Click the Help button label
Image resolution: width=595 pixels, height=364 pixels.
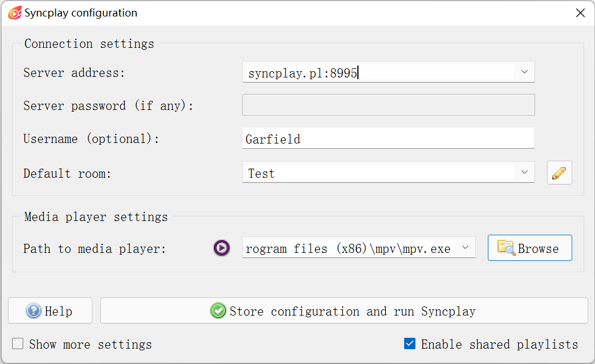(x=59, y=311)
